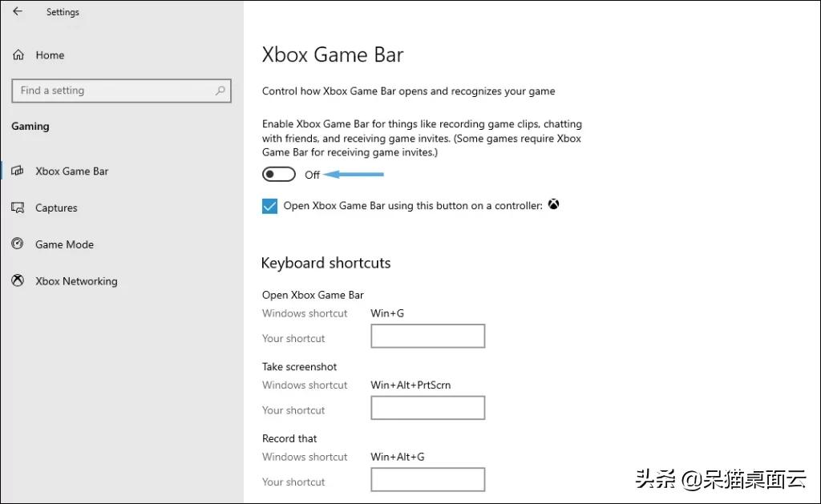Screen dimensions: 821x504
Task: Click the Win+G shortcut text
Action: coord(387,313)
